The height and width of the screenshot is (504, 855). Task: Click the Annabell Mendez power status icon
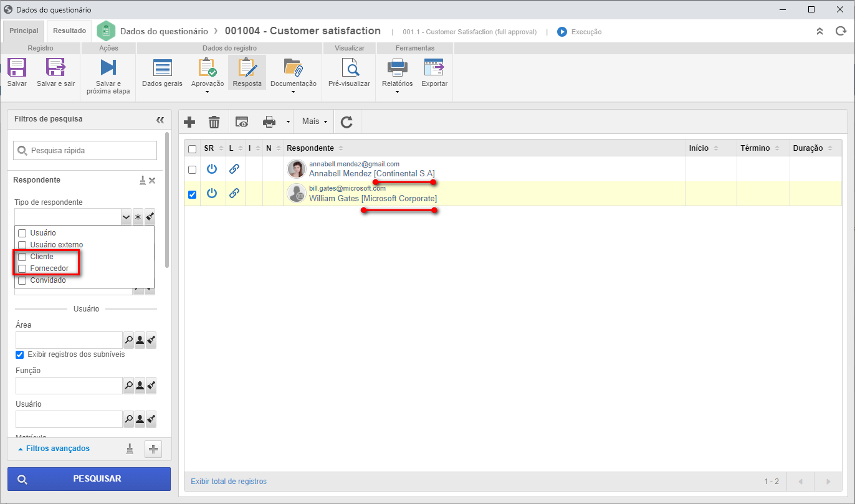point(212,169)
